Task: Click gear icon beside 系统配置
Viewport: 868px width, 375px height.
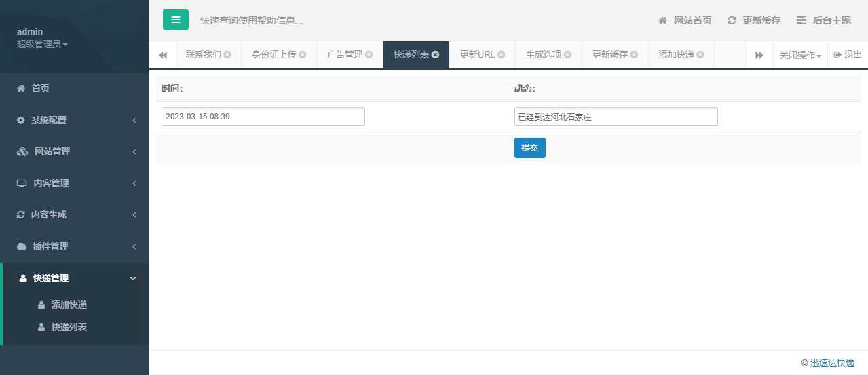Action: 21,120
